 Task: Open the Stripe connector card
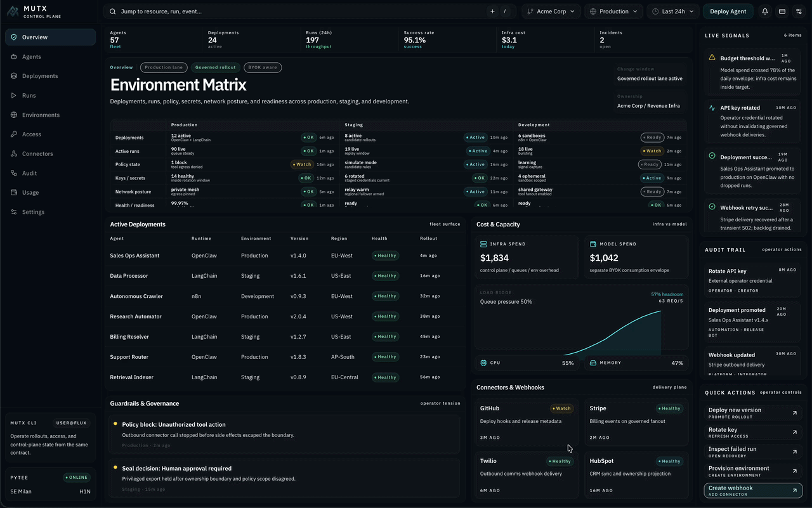636,424
